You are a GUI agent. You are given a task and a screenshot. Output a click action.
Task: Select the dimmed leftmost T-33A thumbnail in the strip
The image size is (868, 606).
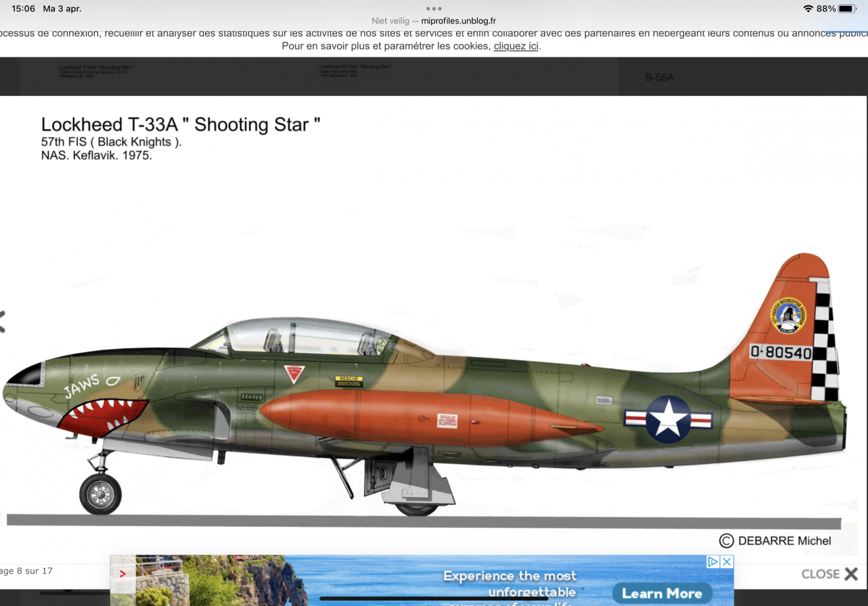(95, 71)
